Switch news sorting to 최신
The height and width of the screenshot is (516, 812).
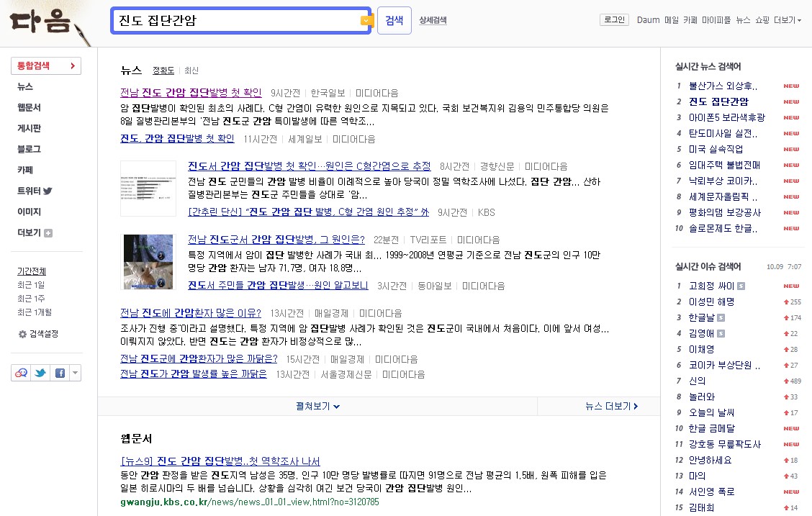(190, 71)
